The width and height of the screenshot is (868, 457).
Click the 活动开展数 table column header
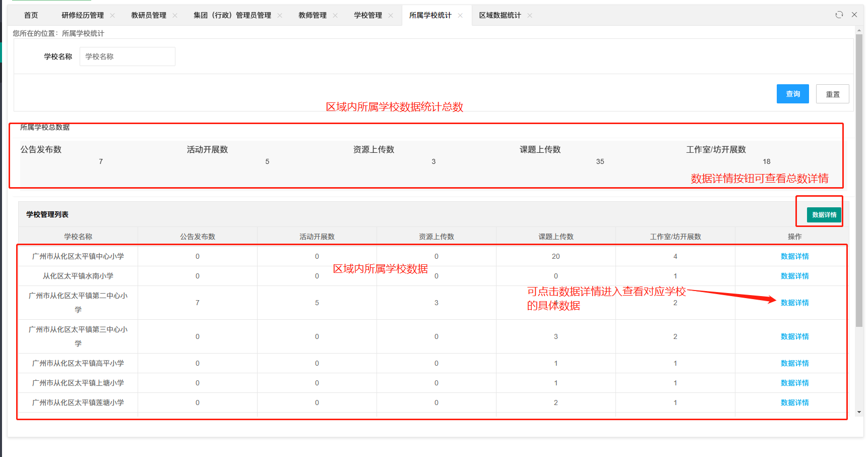coord(317,237)
